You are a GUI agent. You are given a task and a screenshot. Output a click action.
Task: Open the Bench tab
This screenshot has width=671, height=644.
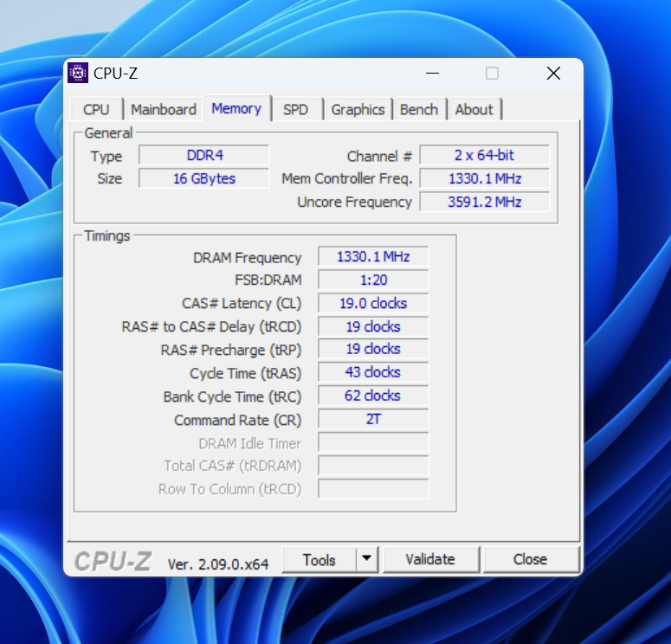(x=419, y=110)
